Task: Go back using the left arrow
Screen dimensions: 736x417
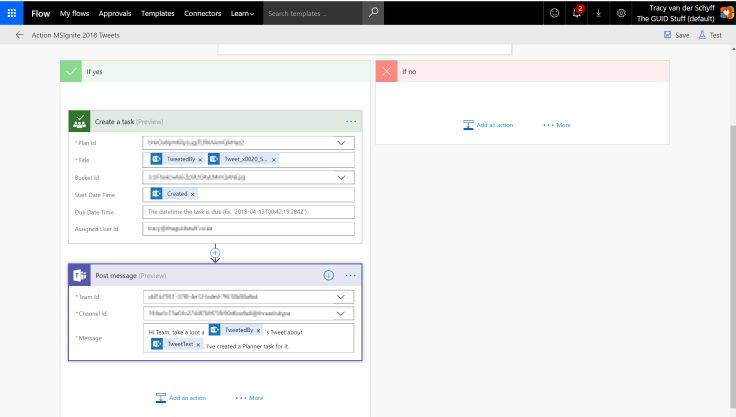Action: tap(20, 35)
